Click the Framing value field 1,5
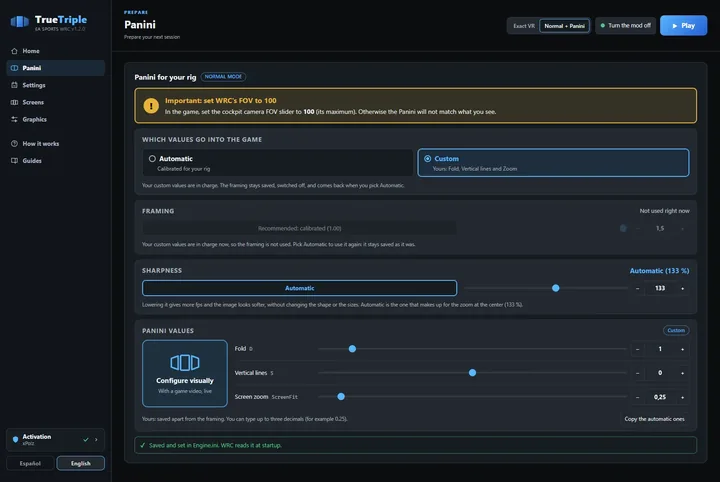 point(660,228)
